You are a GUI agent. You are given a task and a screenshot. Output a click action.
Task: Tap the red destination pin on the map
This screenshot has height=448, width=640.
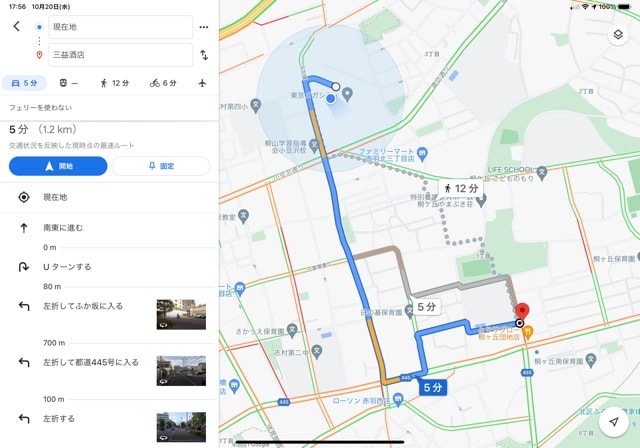pos(521,312)
